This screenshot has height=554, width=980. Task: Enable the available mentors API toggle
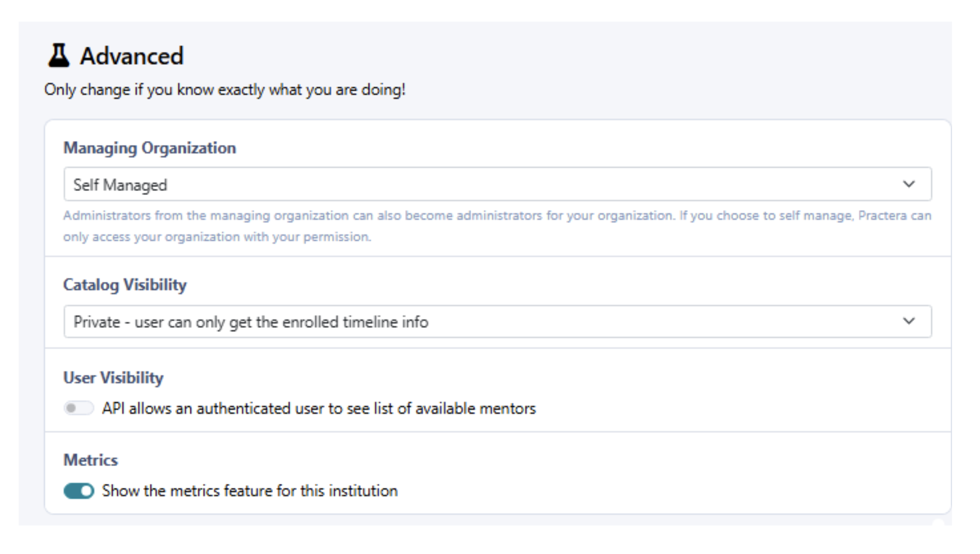click(79, 408)
